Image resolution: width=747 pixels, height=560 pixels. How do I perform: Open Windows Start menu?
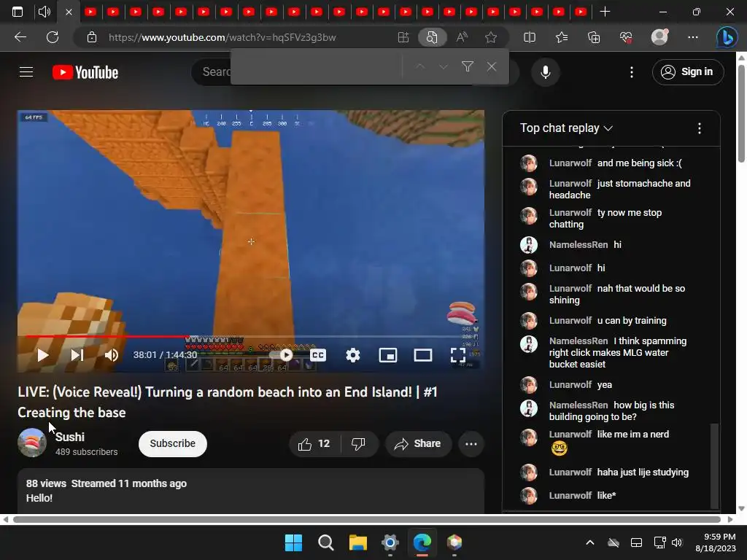point(293,542)
